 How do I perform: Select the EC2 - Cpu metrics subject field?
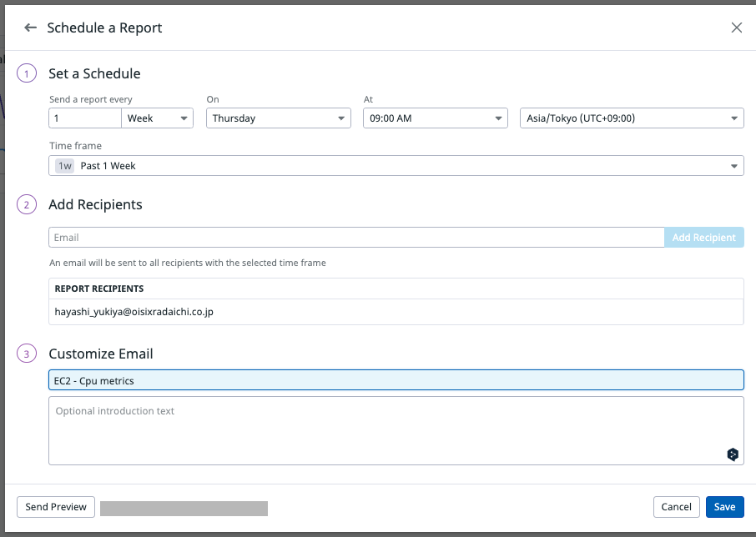(396, 380)
